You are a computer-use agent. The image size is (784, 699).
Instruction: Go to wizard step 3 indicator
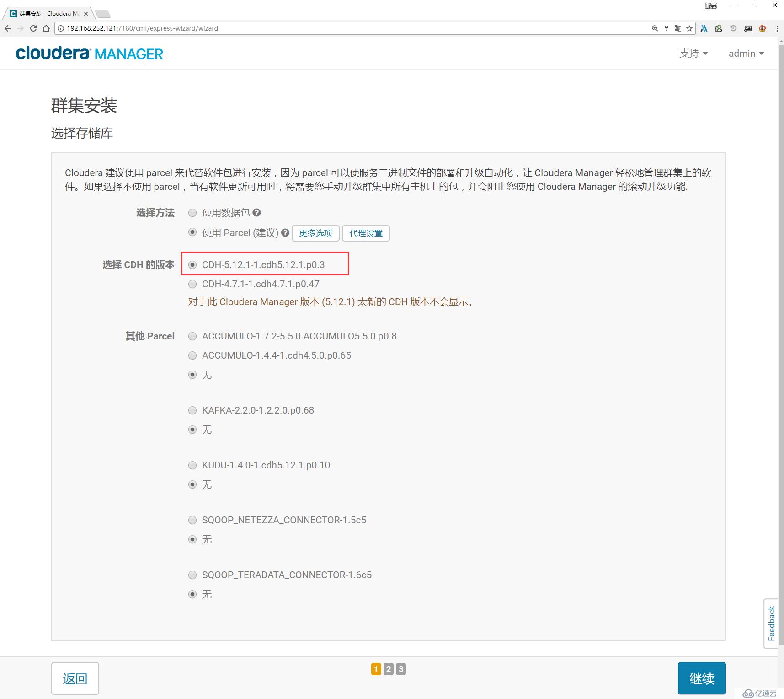pos(401,669)
